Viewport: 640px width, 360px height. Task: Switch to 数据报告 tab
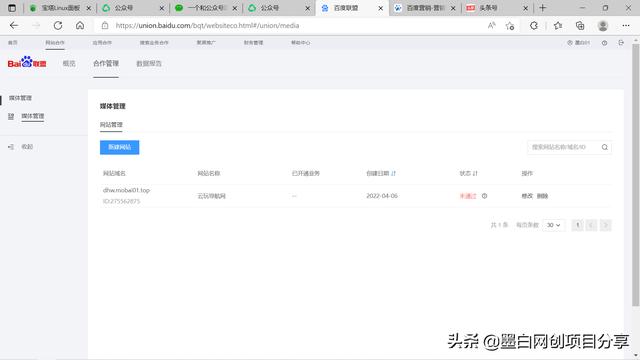[x=149, y=63]
